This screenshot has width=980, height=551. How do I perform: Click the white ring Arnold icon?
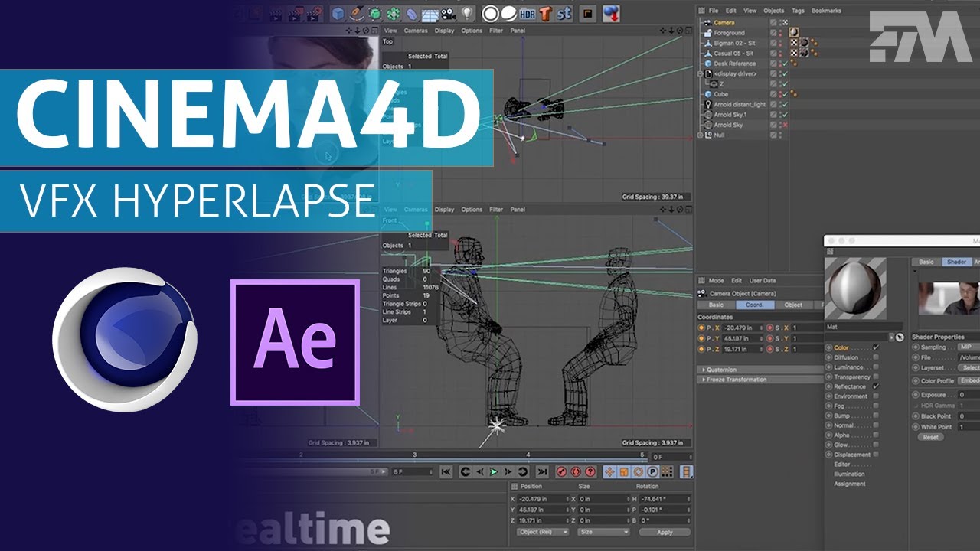[490, 13]
